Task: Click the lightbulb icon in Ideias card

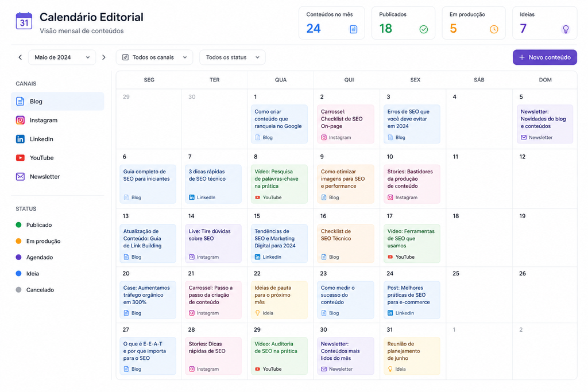Action: click(x=566, y=29)
